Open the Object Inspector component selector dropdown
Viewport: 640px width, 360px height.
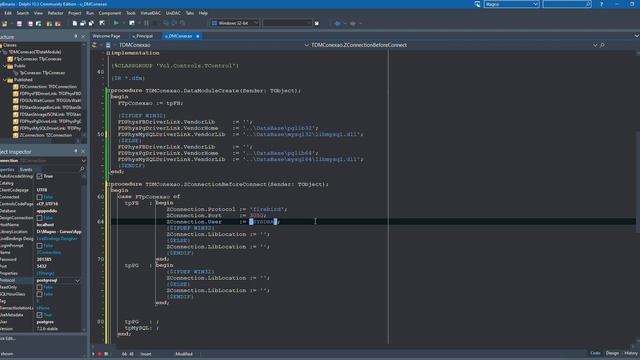tap(83, 161)
